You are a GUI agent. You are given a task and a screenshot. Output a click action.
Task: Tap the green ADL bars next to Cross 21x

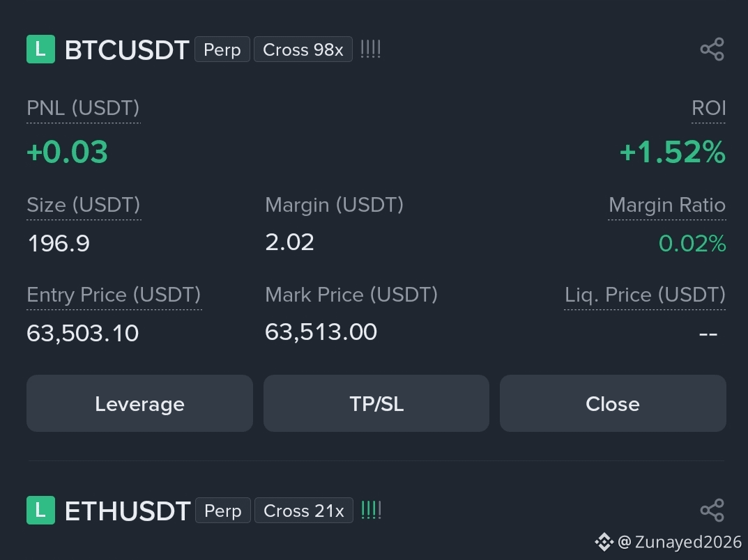(371, 510)
